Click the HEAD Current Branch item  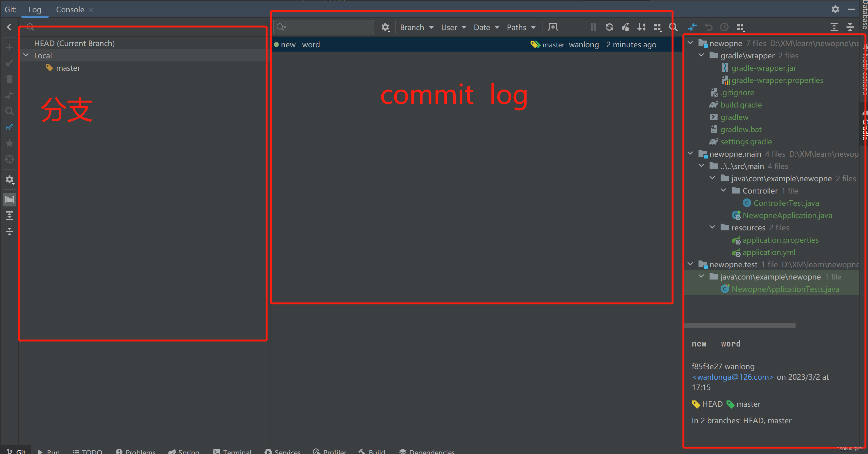(75, 42)
